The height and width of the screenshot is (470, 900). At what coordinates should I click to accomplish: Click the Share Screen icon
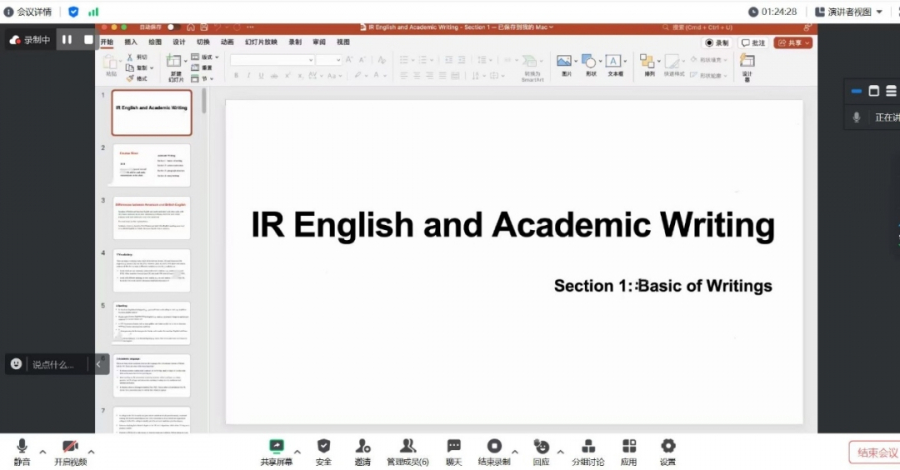[276, 446]
